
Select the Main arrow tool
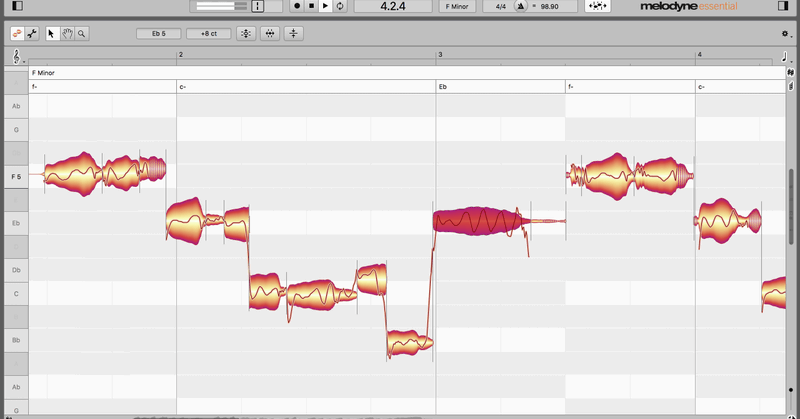(x=52, y=34)
